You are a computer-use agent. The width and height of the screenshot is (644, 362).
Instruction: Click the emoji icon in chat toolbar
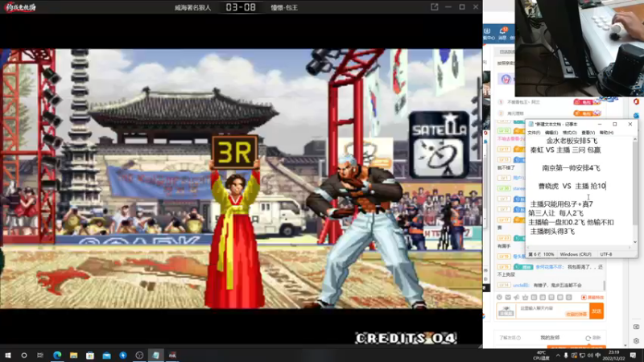click(x=499, y=297)
